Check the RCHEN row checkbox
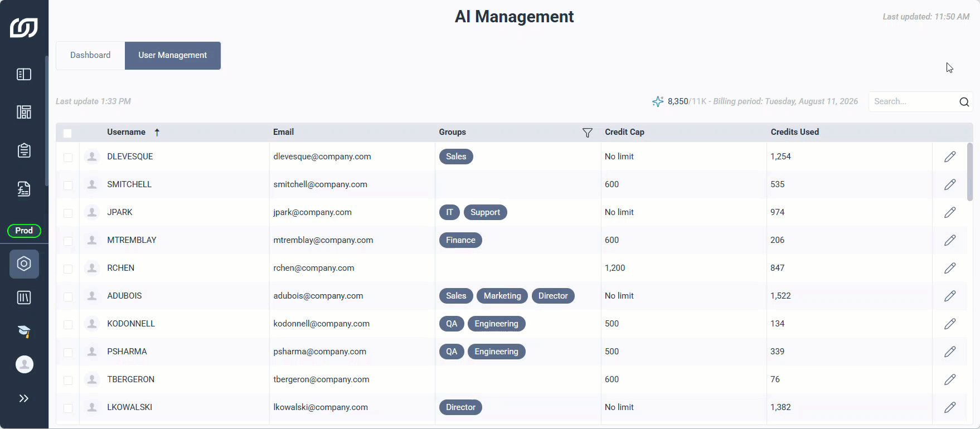Image resolution: width=980 pixels, height=429 pixels. point(68,269)
